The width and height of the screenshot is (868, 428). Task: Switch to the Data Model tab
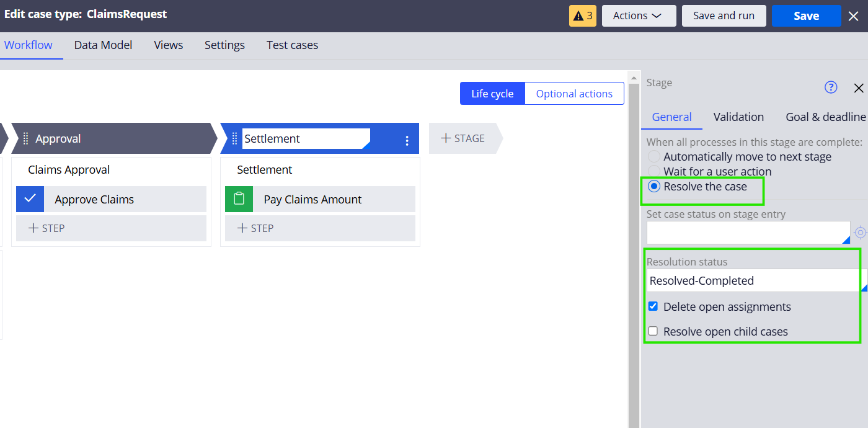click(103, 45)
